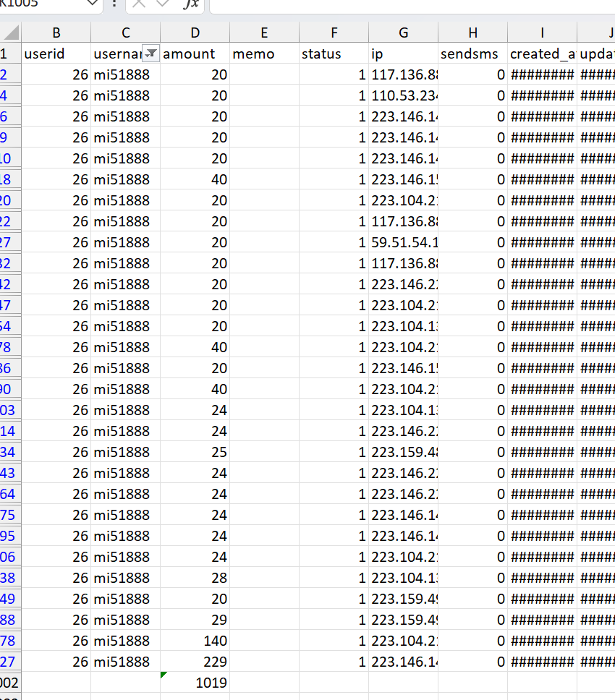
Task: Select the cell with amount 229
Action: tap(195, 662)
